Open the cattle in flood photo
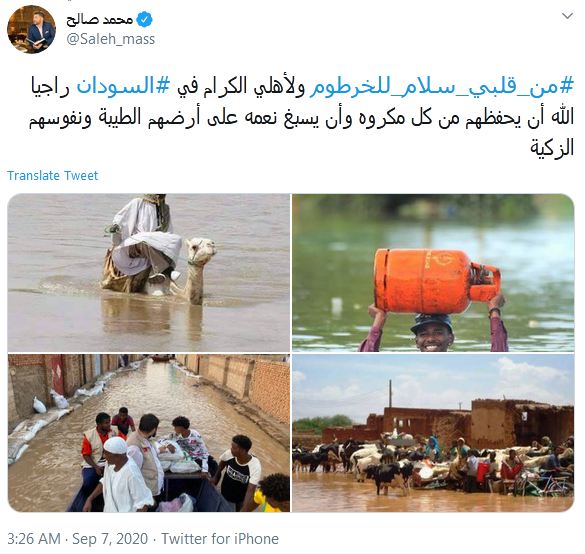This screenshot has width=585, height=554. click(433, 433)
